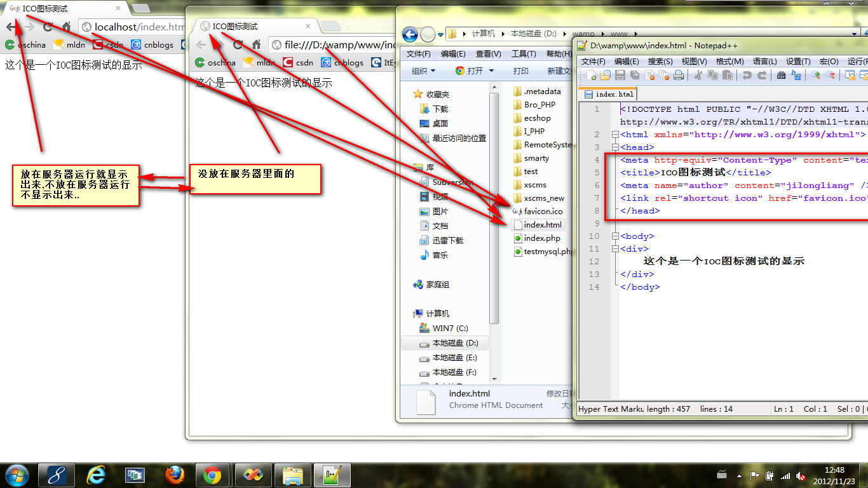
Task: Collapse the <body> fold marker on line 10
Action: click(614, 236)
